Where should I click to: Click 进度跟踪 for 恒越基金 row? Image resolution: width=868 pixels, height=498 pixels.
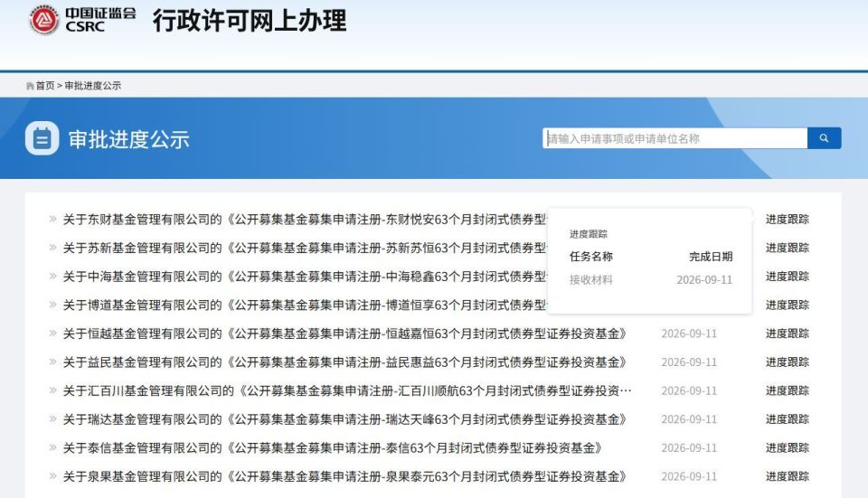pyautogui.click(x=788, y=334)
